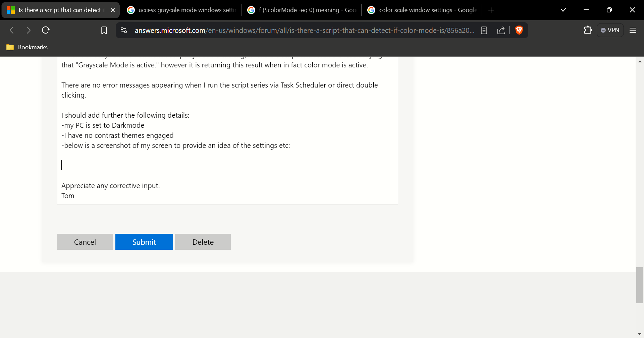Click 'I should add further the following details:'

(x=125, y=115)
